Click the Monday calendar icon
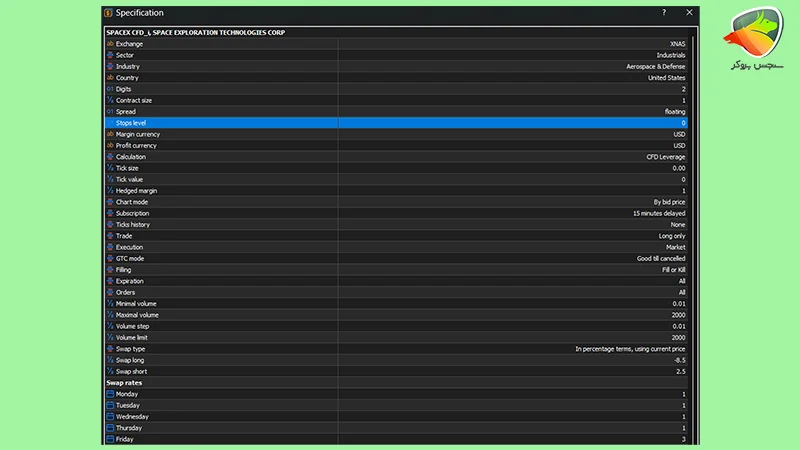This screenshot has height=450, width=800. 110,394
